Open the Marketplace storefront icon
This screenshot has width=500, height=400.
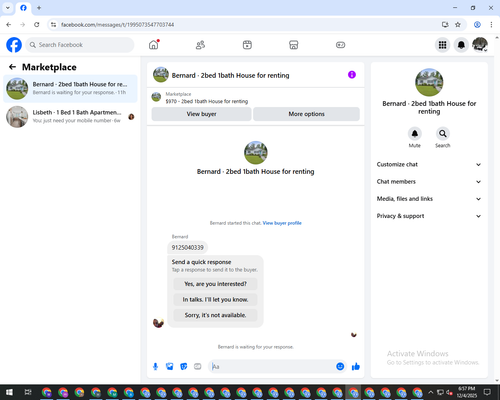coord(294,45)
